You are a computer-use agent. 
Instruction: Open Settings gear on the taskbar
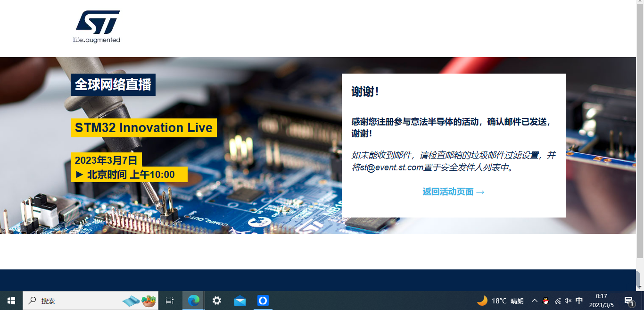(x=216, y=301)
